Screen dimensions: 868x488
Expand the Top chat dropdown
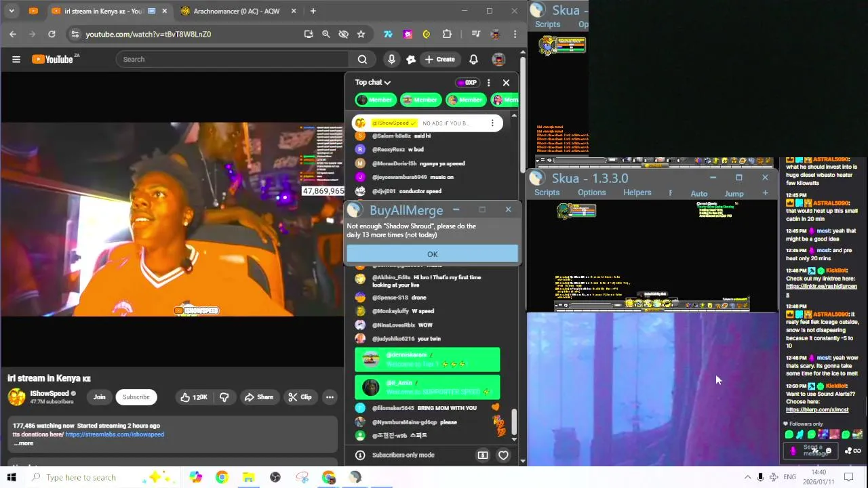pos(373,82)
